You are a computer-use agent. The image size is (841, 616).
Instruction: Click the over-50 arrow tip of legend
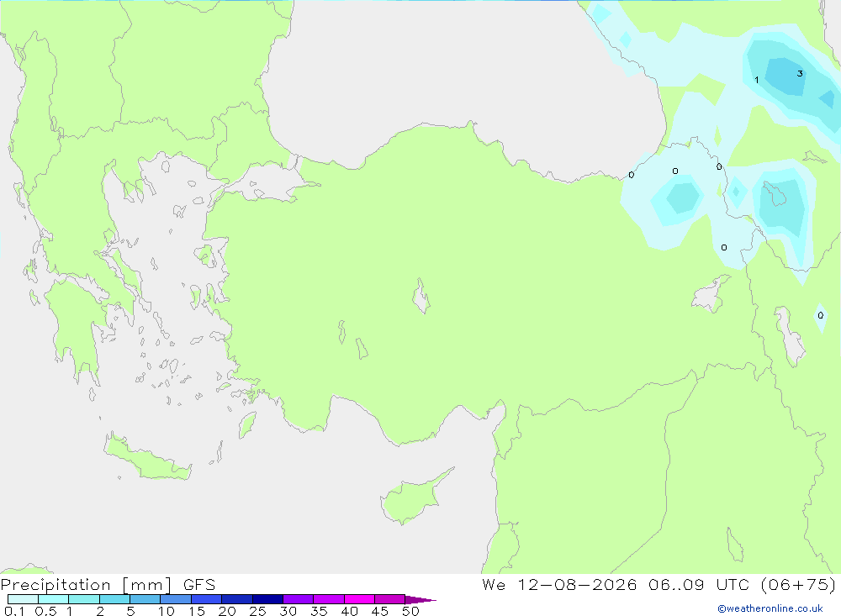(420, 600)
